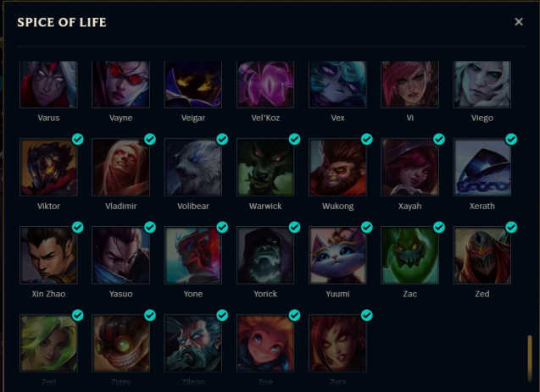Click the Yuumi cat portrait
Image resolution: width=540 pixels, height=392 pixels.
pos(337,255)
